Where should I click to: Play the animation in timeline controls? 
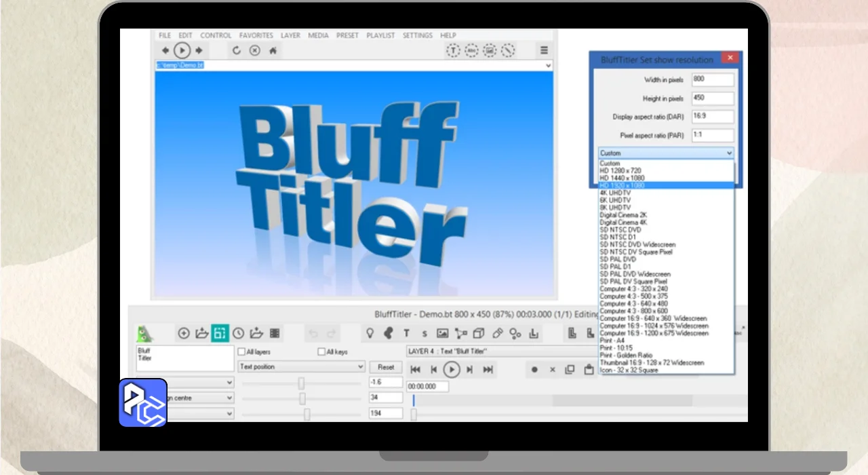(x=451, y=370)
